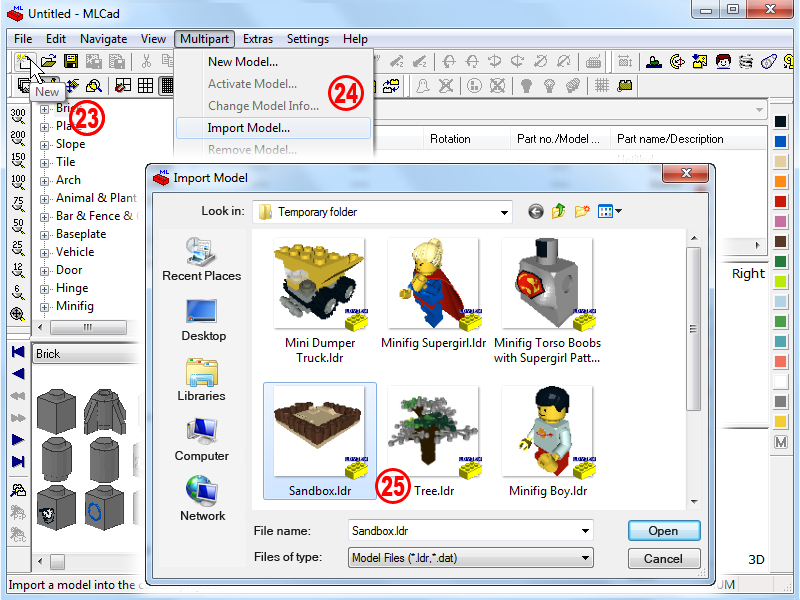Viewport: 800px width, 600px height.
Task: Click the go-to-last-step arrow icon
Action: [18, 462]
